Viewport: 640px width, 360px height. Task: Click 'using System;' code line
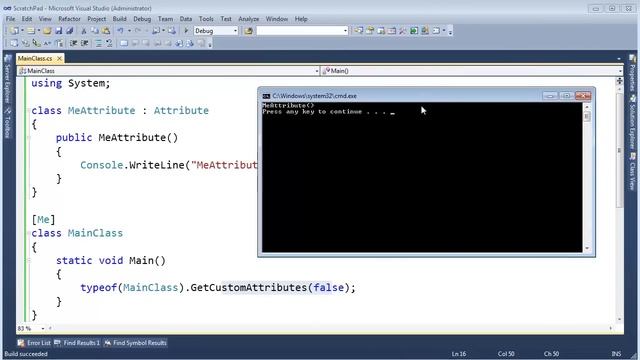click(71, 83)
